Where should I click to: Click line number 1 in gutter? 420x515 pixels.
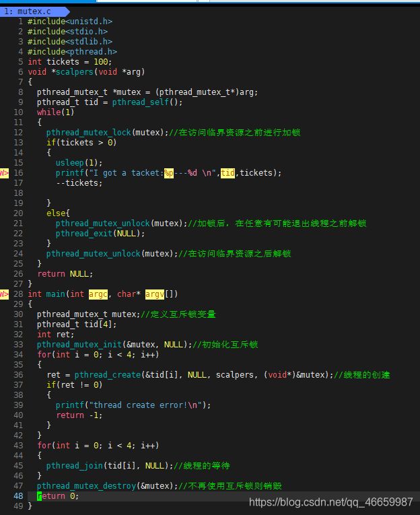pos(21,22)
